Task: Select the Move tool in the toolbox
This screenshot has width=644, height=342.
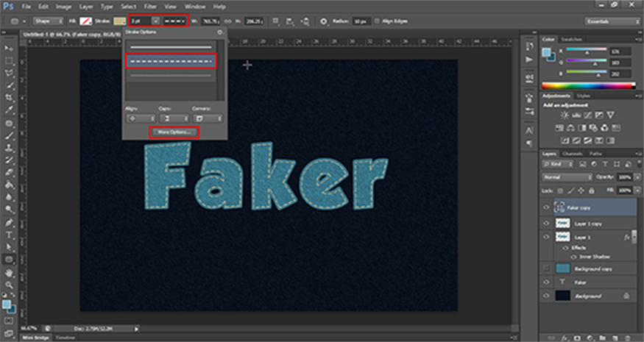Action: [9, 48]
